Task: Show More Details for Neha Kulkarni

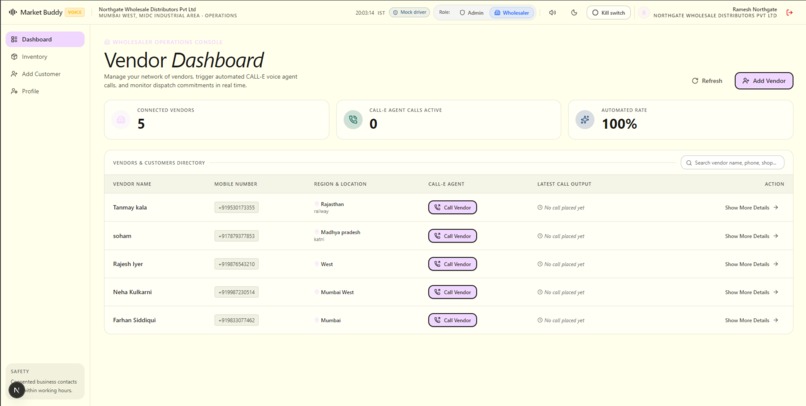Action: [752, 292]
